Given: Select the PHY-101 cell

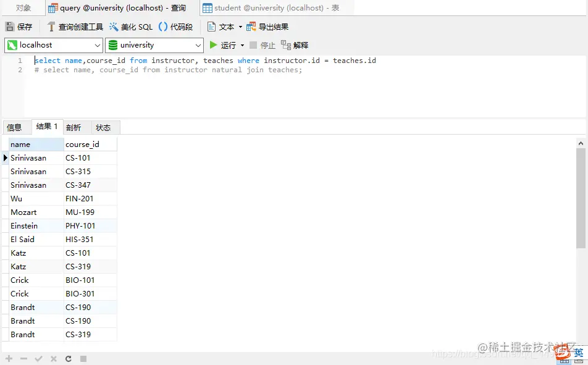Looking at the screenshot, I should (90, 226).
